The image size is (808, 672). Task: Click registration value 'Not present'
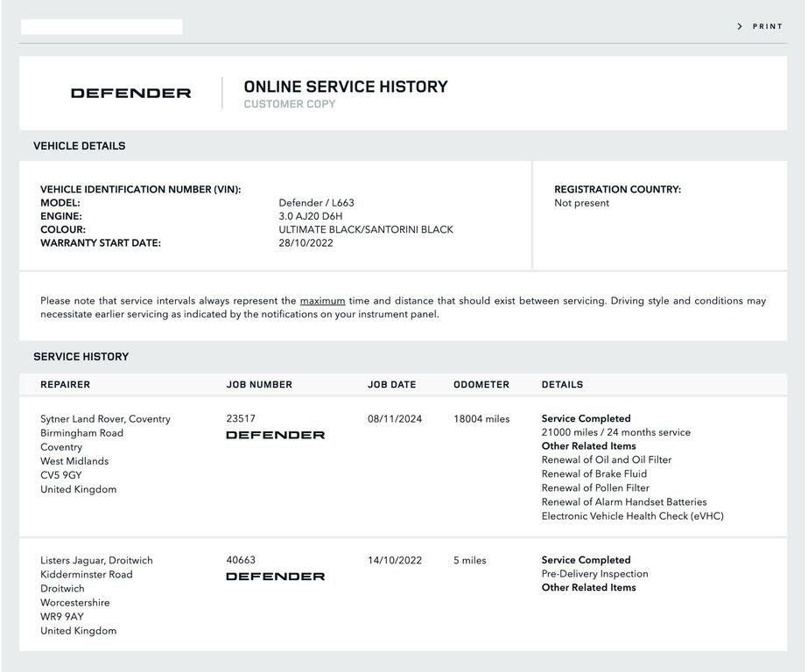tap(582, 203)
